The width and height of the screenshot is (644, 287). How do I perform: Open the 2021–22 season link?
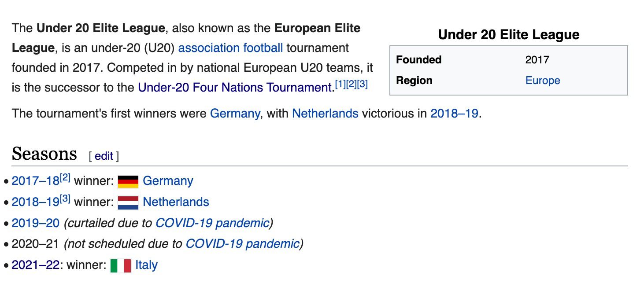pos(35,265)
